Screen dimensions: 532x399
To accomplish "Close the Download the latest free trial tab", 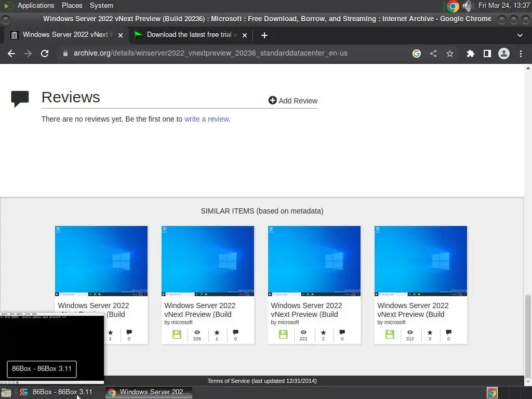I will [245, 35].
